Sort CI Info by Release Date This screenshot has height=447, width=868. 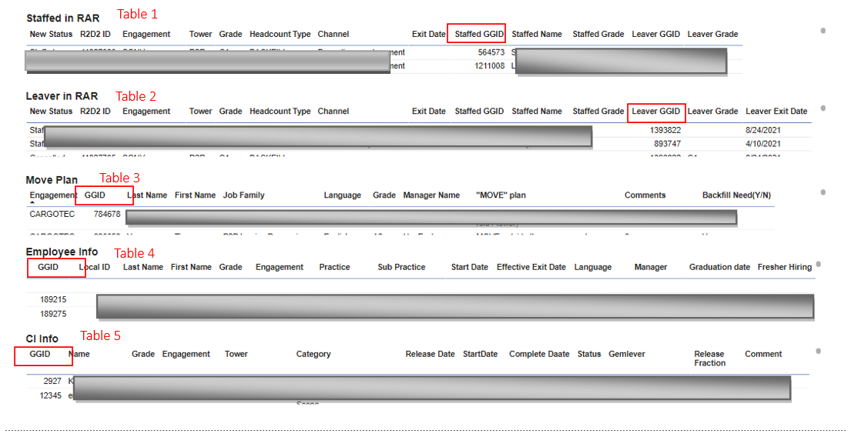[430, 354]
